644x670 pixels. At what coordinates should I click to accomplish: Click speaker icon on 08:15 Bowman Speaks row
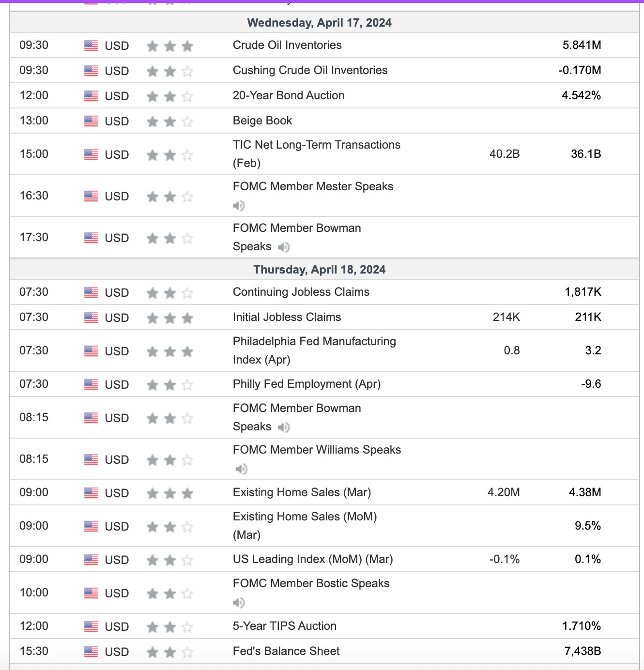[284, 427]
